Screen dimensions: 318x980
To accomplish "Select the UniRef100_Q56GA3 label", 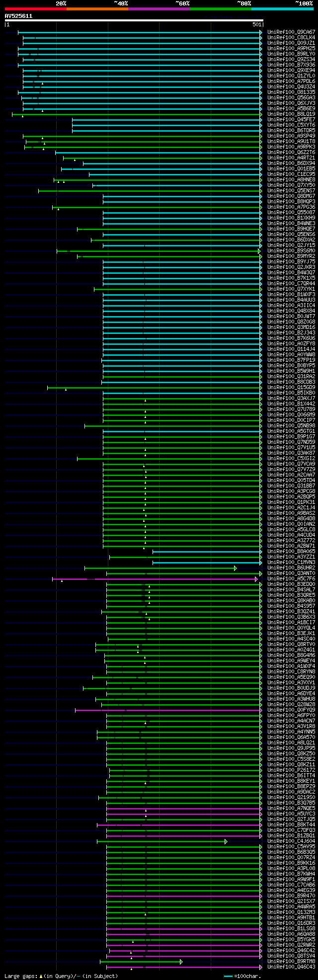I will pyautogui.click(x=291, y=98).
